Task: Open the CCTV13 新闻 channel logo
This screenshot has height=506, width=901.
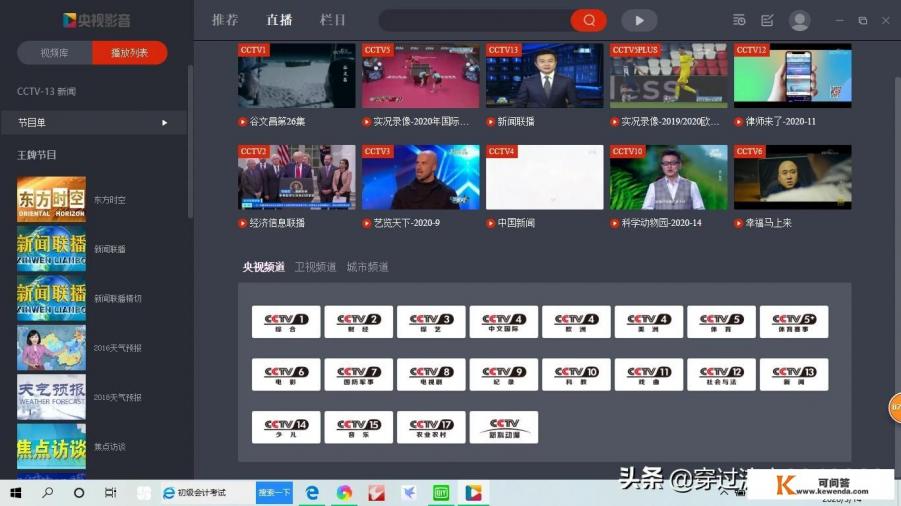Action: [794, 374]
